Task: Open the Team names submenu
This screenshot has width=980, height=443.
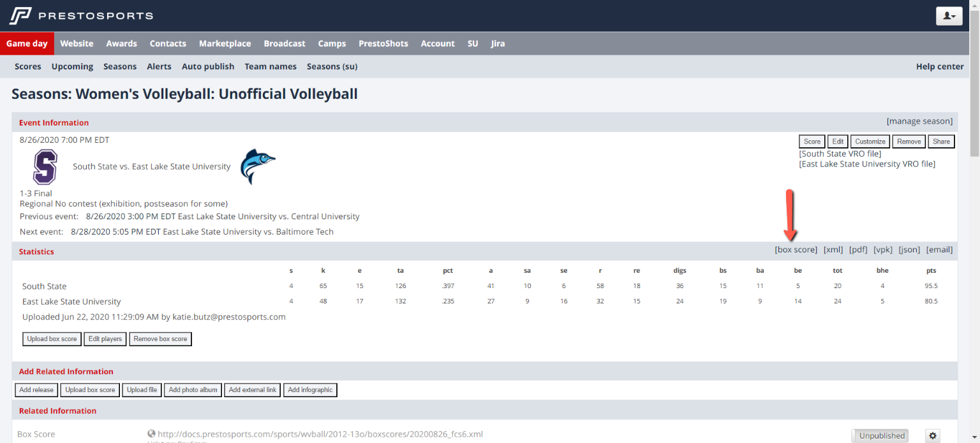Action: (271, 66)
